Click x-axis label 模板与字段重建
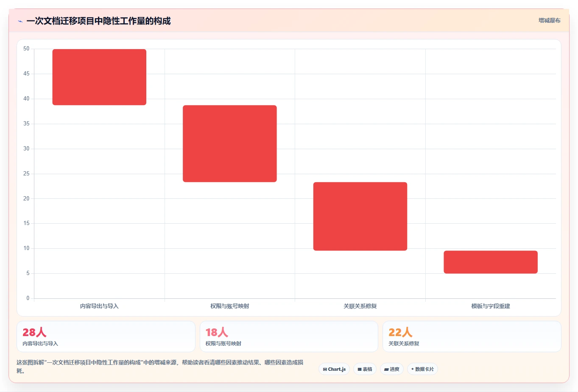 [491, 306]
